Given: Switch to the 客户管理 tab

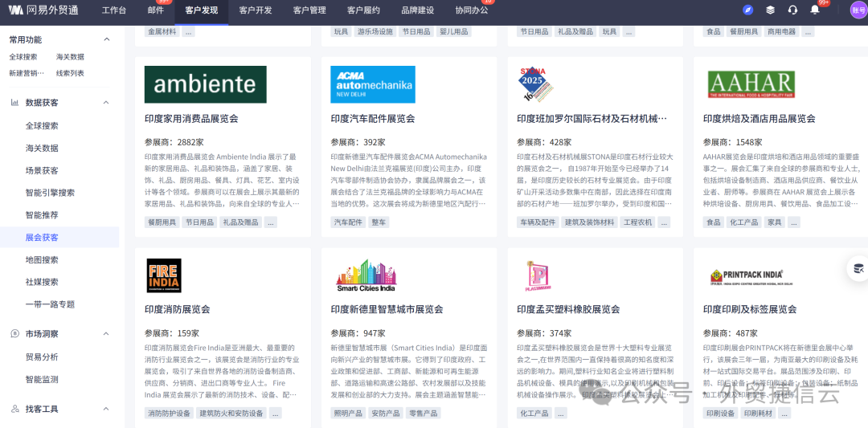Looking at the screenshot, I should pos(309,10).
